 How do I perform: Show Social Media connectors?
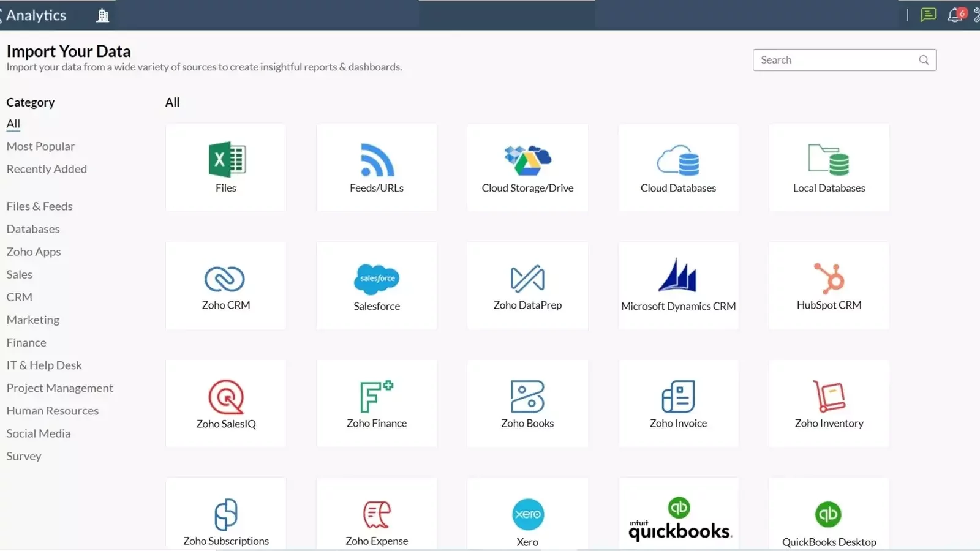point(39,433)
